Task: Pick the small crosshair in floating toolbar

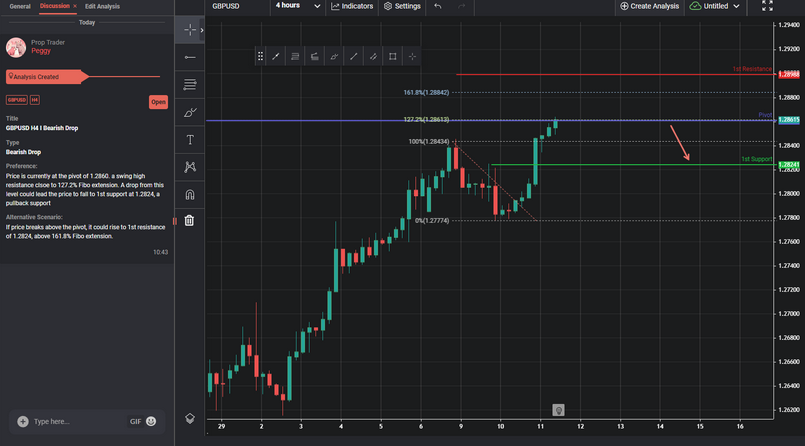Action: (412, 56)
